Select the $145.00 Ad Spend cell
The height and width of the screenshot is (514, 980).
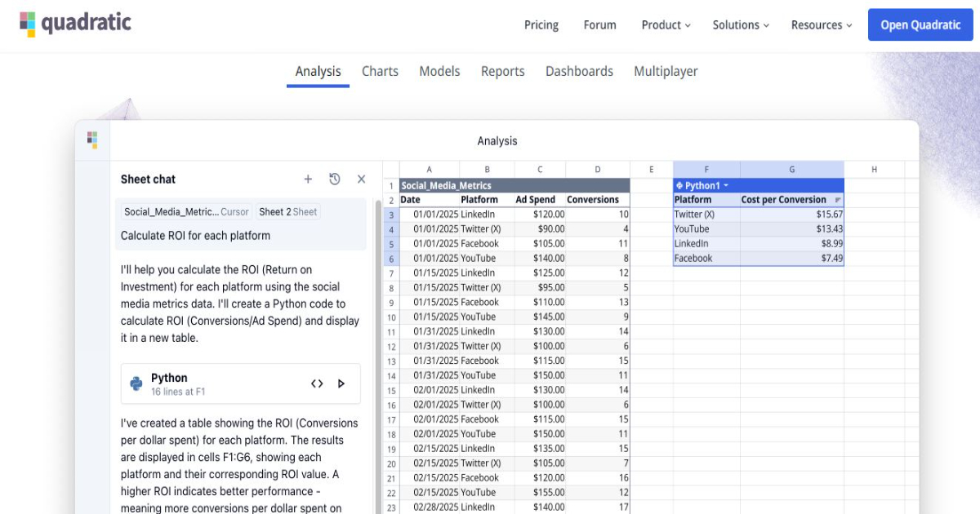point(540,317)
